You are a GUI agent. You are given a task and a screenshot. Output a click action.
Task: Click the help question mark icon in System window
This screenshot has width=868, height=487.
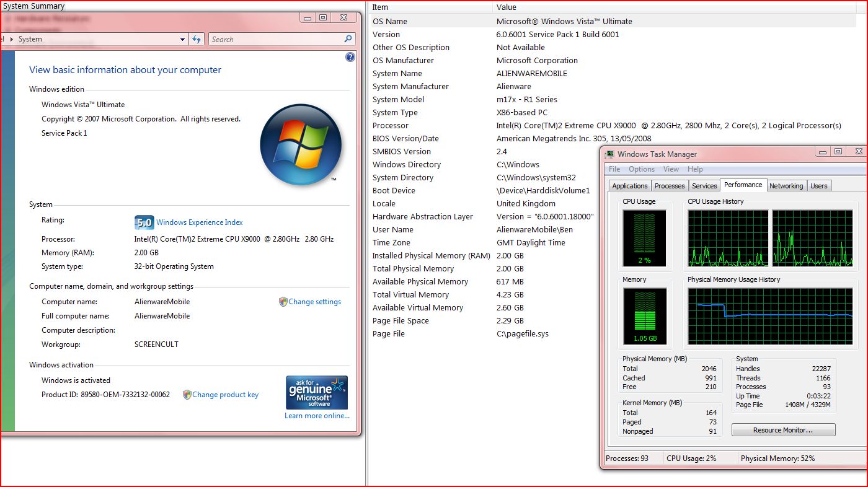pos(350,57)
